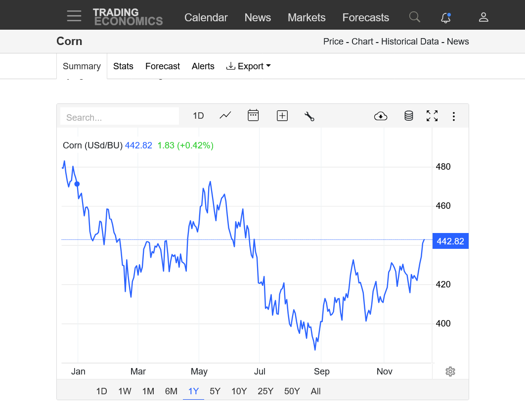525x420 pixels.
Task: Click the cloud download icon
Action: (381, 116)
